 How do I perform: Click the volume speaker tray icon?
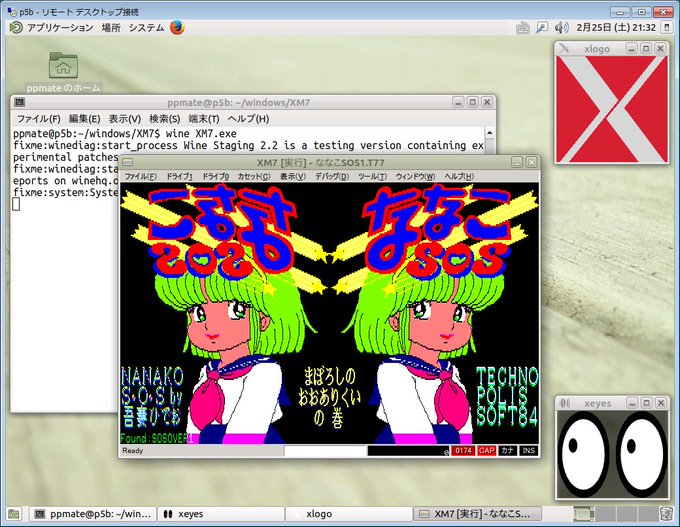tap(561, 28)
